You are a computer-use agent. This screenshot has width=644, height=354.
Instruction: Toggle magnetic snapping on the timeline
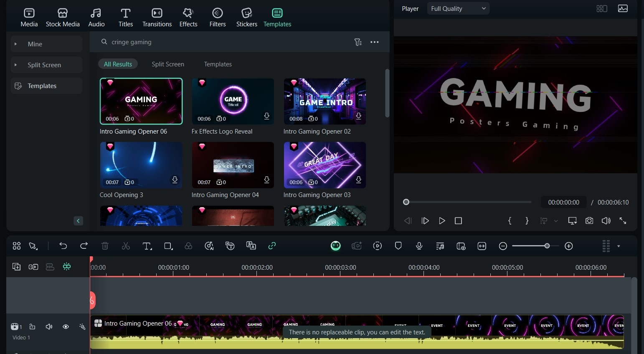click(67, 267)
